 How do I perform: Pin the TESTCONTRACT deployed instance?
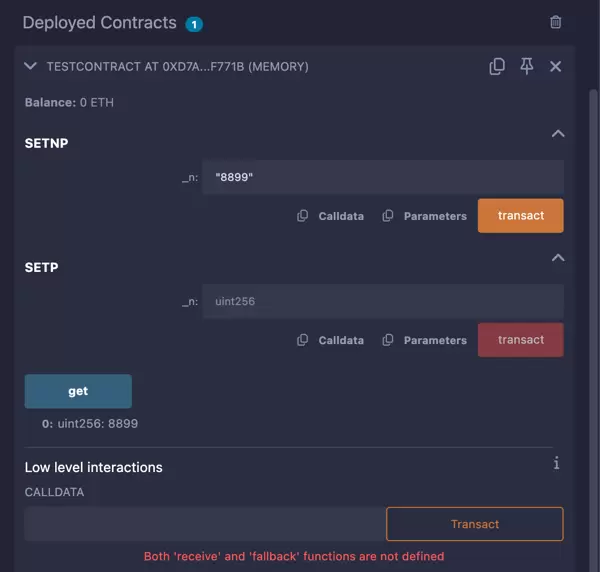point(527,67)
